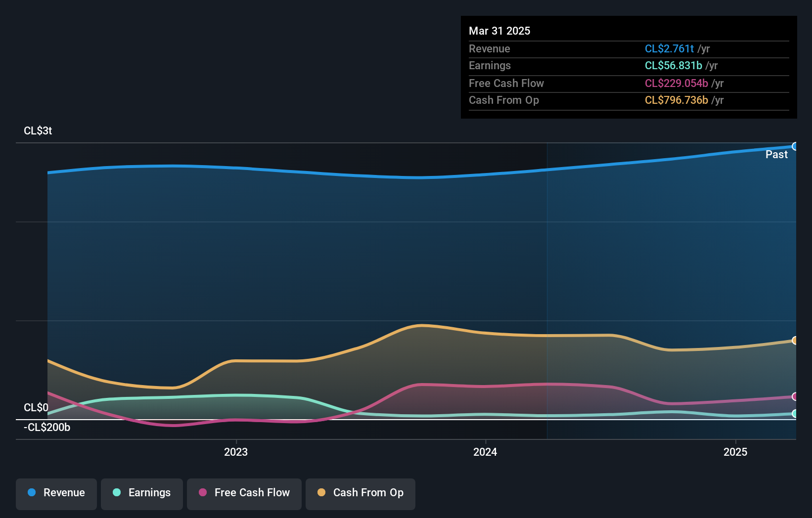The image size is (812, 518).
Task: Toggle the Revenue series visibility
Action: coord(56,493)
